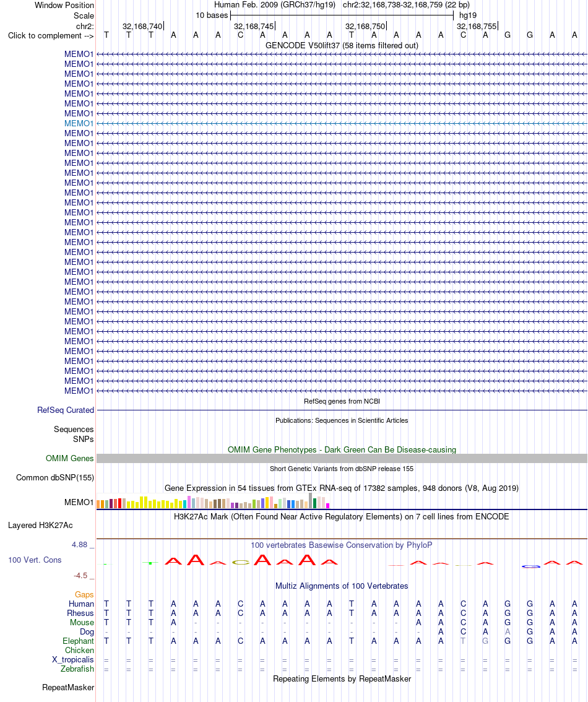This screenshot has height=702, width=588.
Task: Click the 'chr2:' ruler label
Action: click(x=85, y=27)
